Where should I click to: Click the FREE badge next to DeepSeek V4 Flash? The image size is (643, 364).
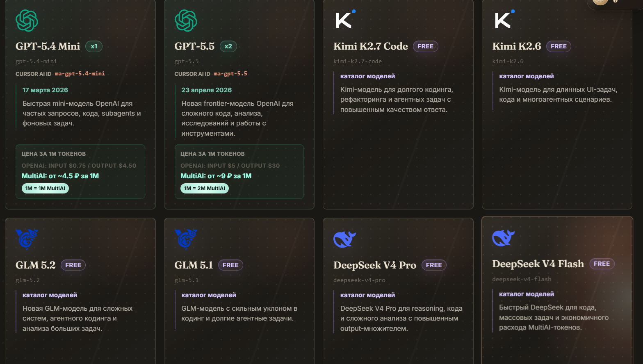[x=602, y=264]
